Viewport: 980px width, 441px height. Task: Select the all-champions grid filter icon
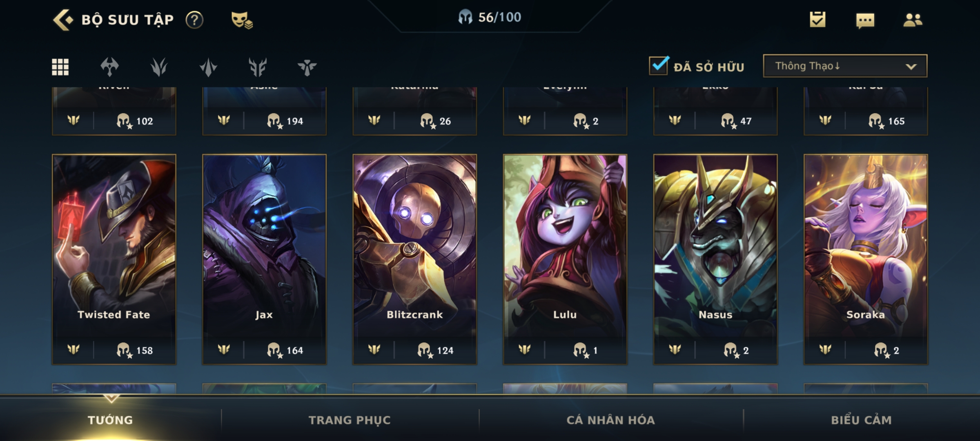click(x=60, y=67)
